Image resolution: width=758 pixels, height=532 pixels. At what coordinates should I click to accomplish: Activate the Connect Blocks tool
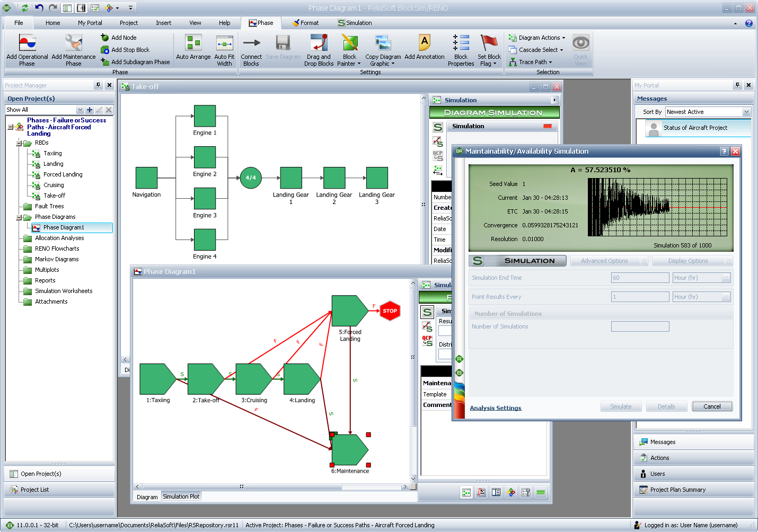[251, 50]
